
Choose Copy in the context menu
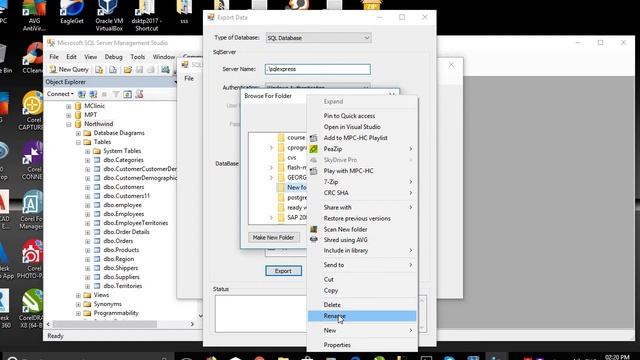click(362, 291)
